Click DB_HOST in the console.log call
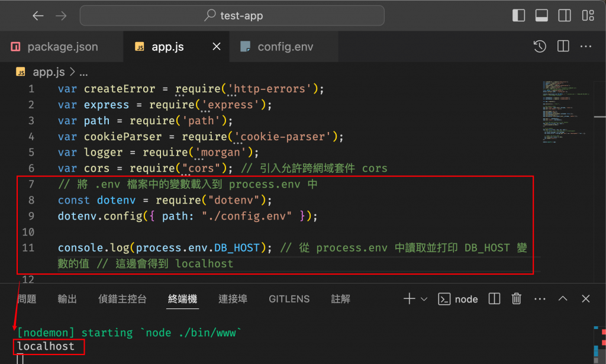 click(x=237, y=247)
